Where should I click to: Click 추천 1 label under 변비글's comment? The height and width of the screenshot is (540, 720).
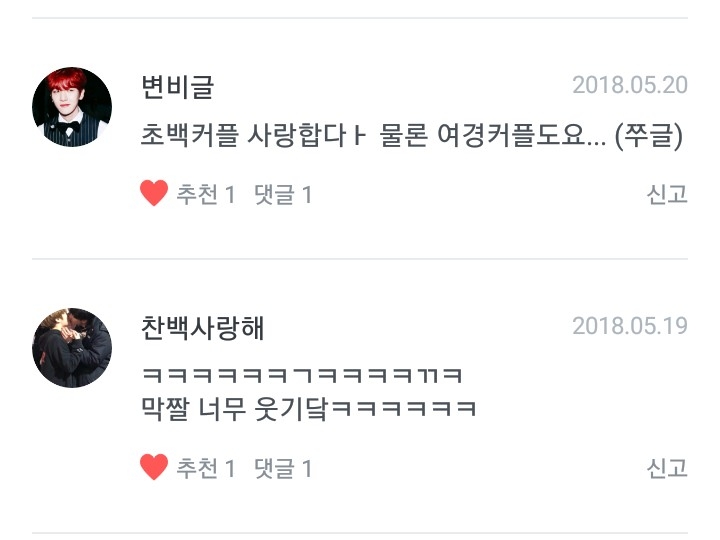point(206,194)
